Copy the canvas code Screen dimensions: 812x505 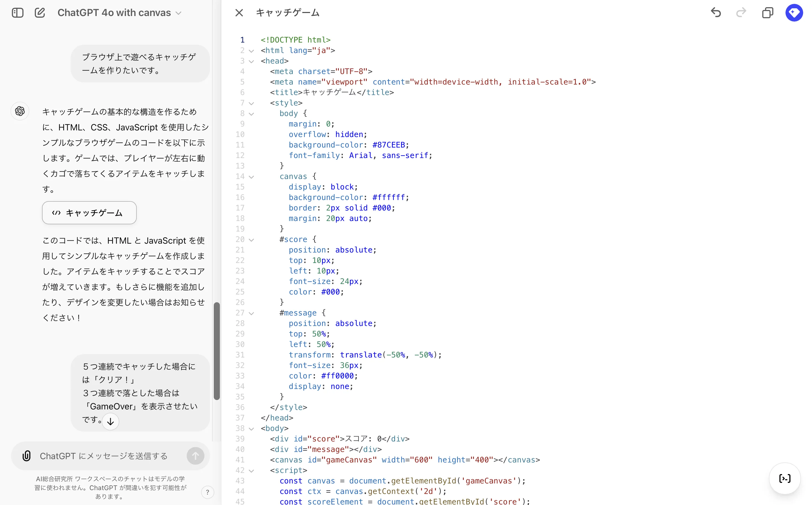(768, 13)
